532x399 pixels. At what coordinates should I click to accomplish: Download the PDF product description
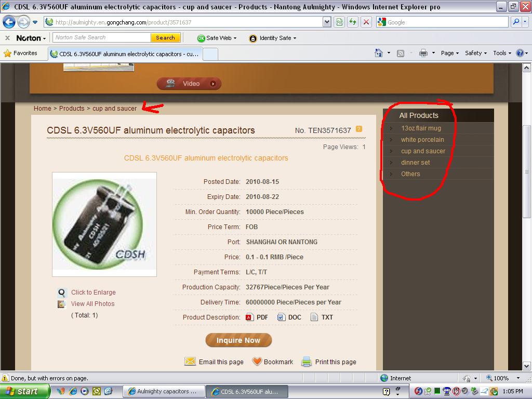coord(257,317)
